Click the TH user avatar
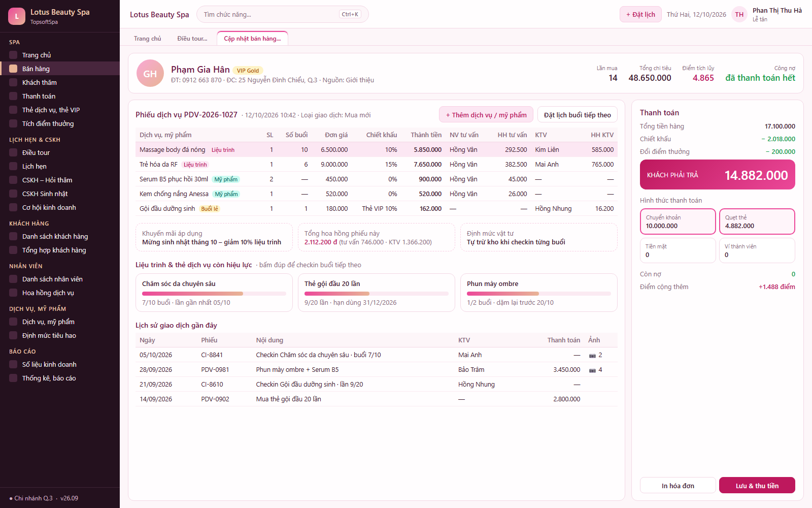The height and width of the screenshot is (508, 812). 739,14
